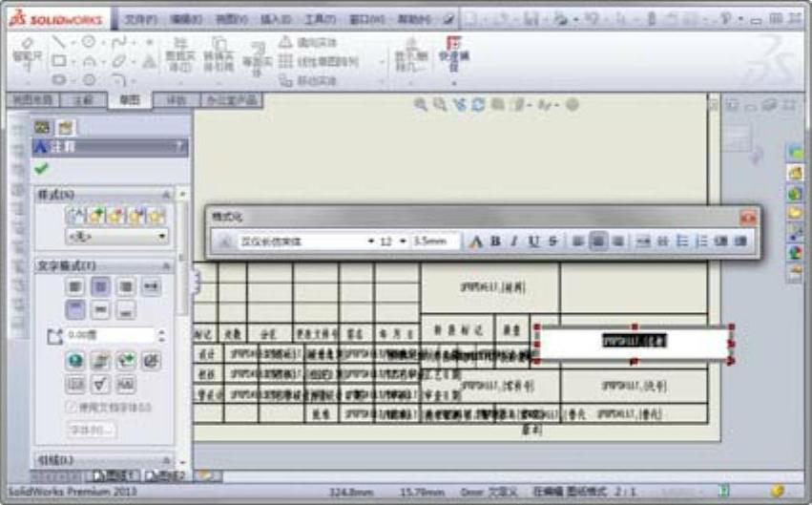
Task: Open the 帮助(H) menu
Action: (414, 20)
